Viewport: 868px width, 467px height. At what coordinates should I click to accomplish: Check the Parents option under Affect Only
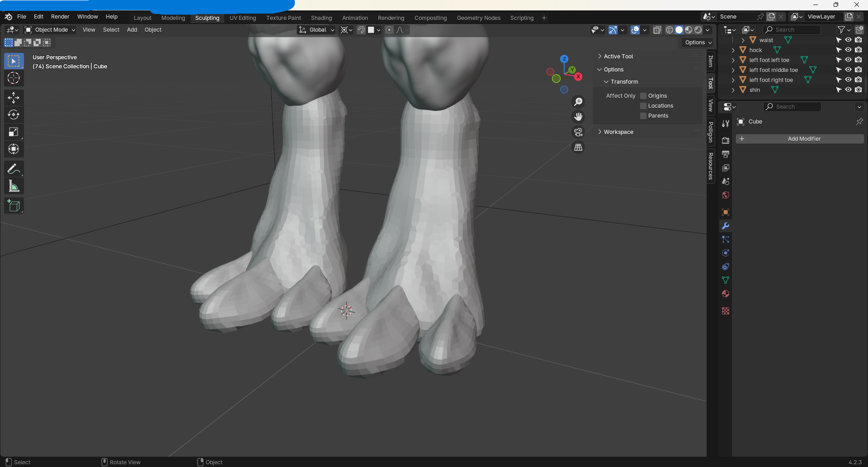tap(643, 116)
